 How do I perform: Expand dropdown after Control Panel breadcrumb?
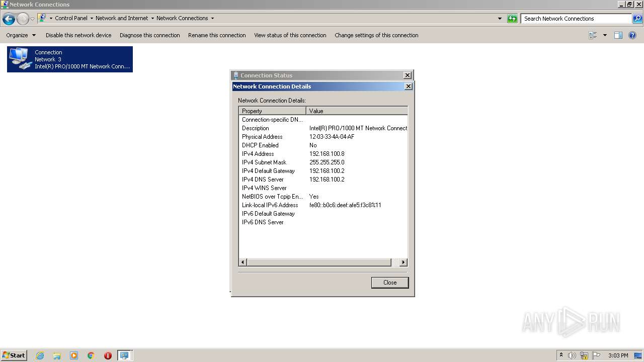[92, 18]
